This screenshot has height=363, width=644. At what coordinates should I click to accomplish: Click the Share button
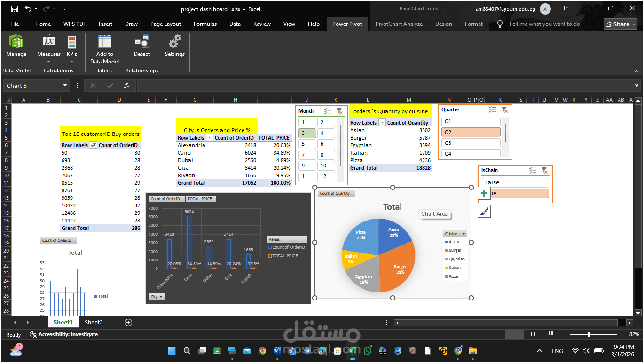(620, 24)
